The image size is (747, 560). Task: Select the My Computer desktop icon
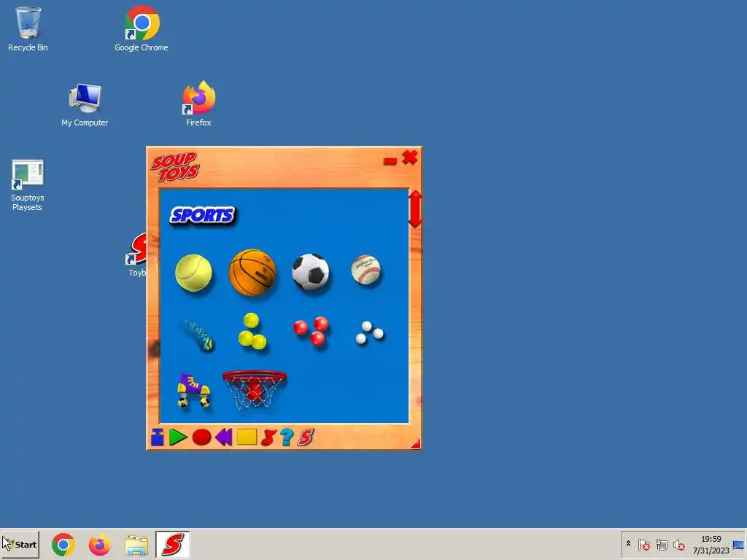[85, 105]
